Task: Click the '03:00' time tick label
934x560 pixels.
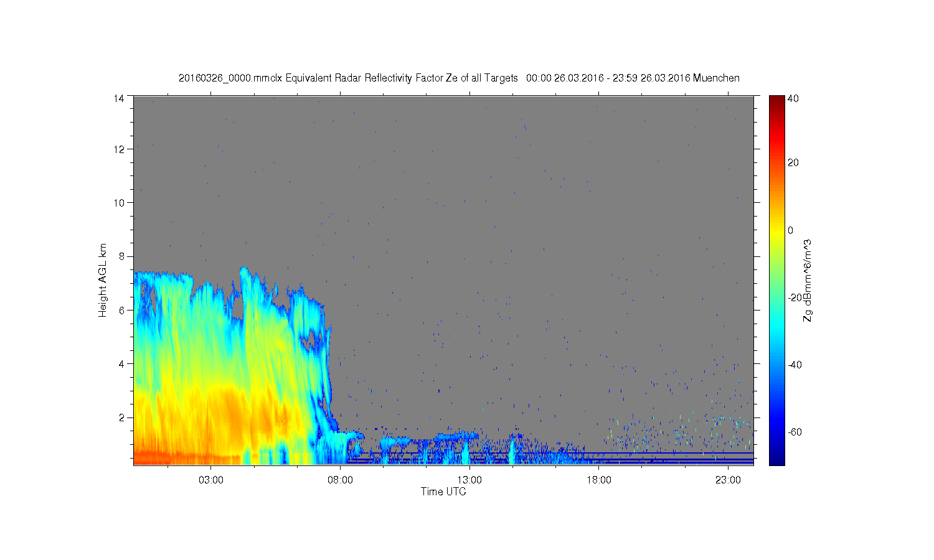Action: pyautogui.click(x=210, y=480)
